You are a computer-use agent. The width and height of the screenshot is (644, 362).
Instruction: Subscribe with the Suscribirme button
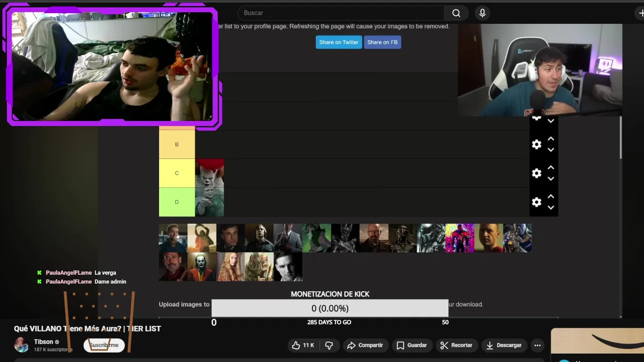[104, 345]
